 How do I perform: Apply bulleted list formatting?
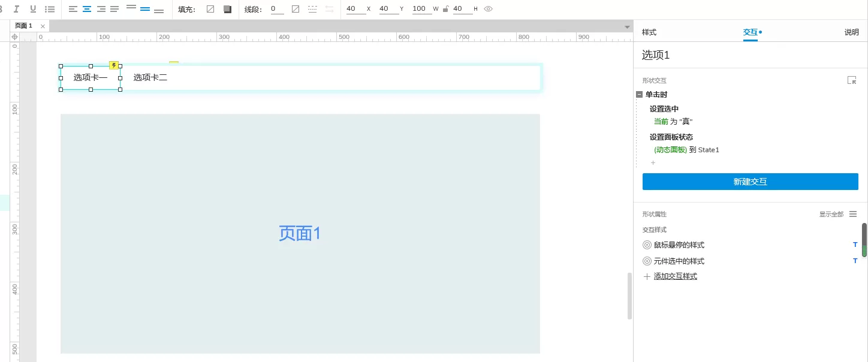coord(50,9)
